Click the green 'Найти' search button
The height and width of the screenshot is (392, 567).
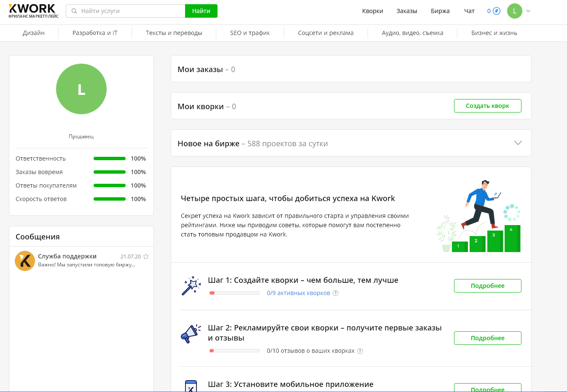pyautogui.click(x=201, y=11)
